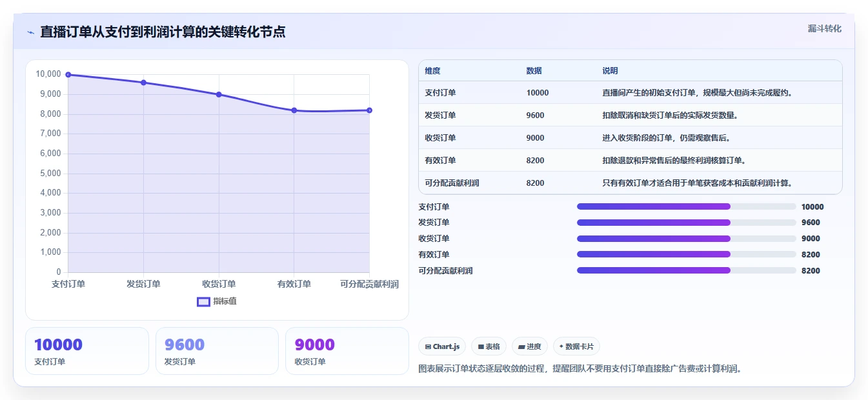Image resolution: width=868 pixels, height=400 pixels.
Task: Click the 有效订单 label beside its progress bar
Action: point(434,255)
